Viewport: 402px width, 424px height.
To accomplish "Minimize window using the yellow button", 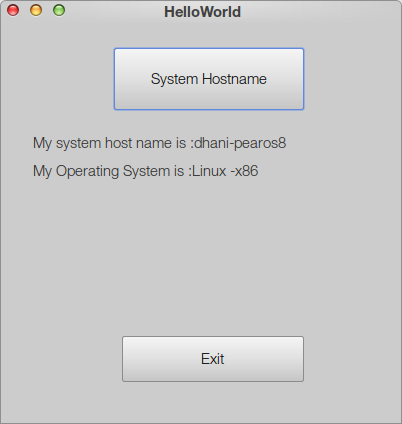I will click(36, 10).
